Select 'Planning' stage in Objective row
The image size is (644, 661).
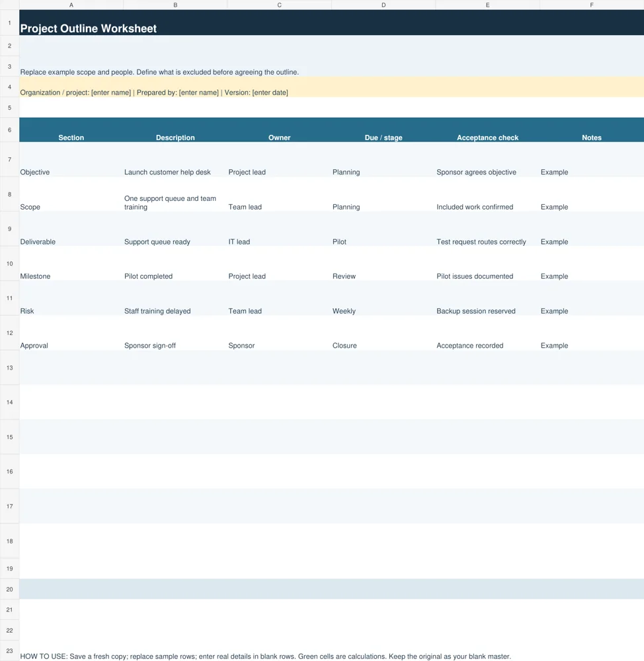(383, 159)
